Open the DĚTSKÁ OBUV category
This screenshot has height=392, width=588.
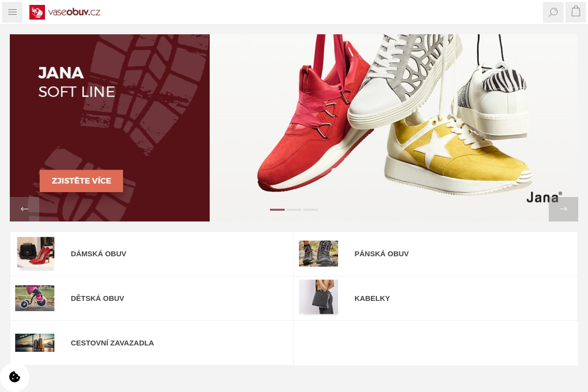[152, 298]
